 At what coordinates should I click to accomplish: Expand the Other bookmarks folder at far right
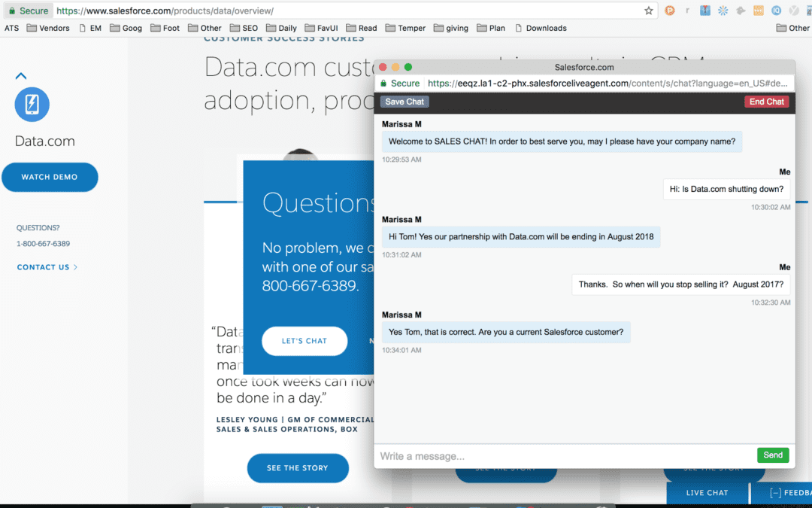click(792, 28)
